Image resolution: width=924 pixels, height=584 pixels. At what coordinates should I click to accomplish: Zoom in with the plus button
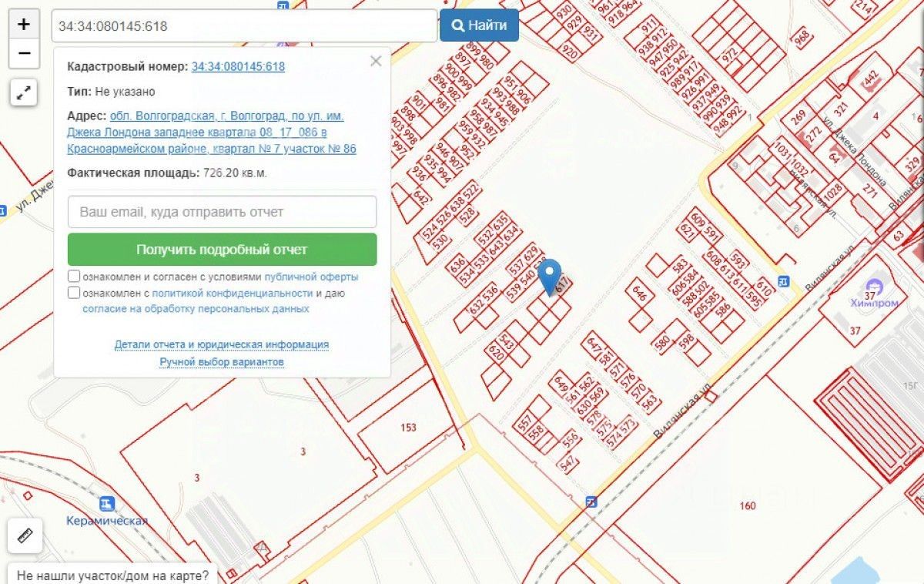24,24
